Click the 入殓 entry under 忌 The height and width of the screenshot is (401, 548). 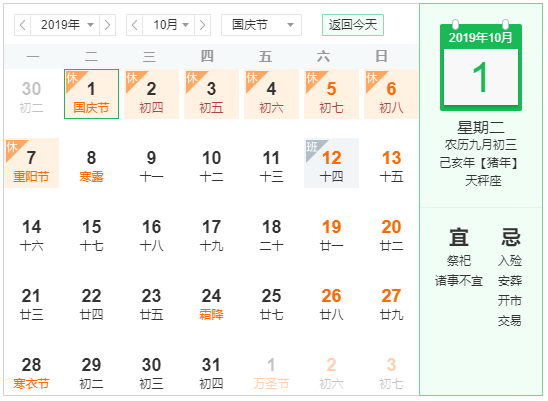point(510,260)
